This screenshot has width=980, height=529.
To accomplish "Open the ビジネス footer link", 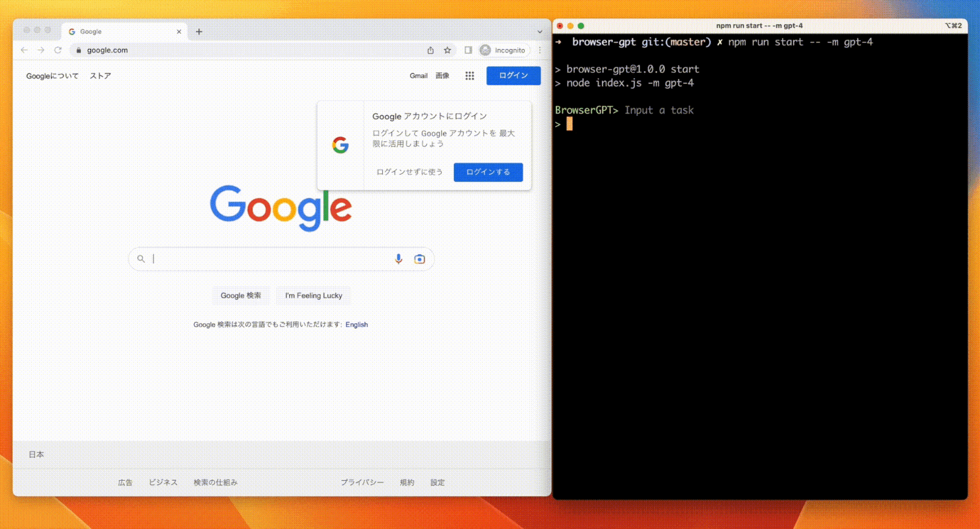I will pos(163,482).
